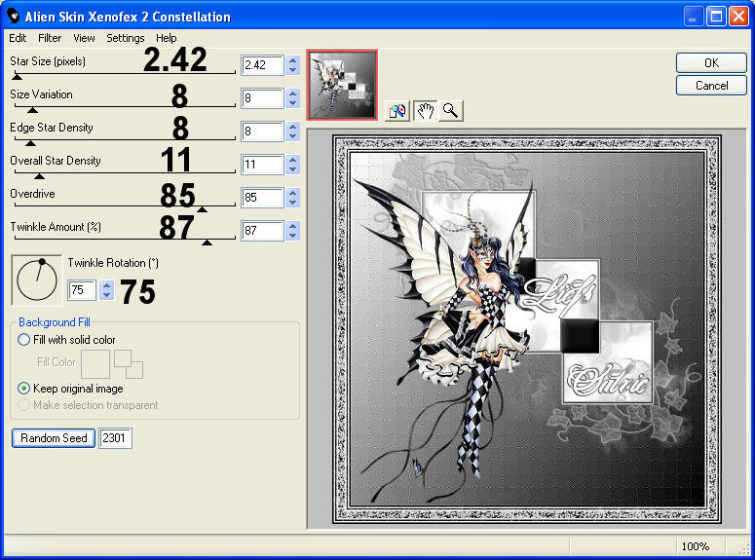Decrease Twinkle Amount with down arrow

[293, 235]
